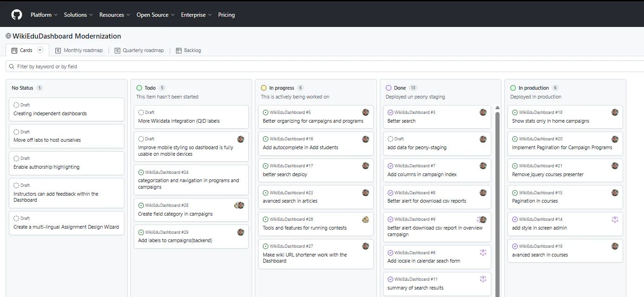Viewport: 644px width, 297px height.
Task: Click the draft icon on Creating independent dashboards
Action: pos(16,105)
